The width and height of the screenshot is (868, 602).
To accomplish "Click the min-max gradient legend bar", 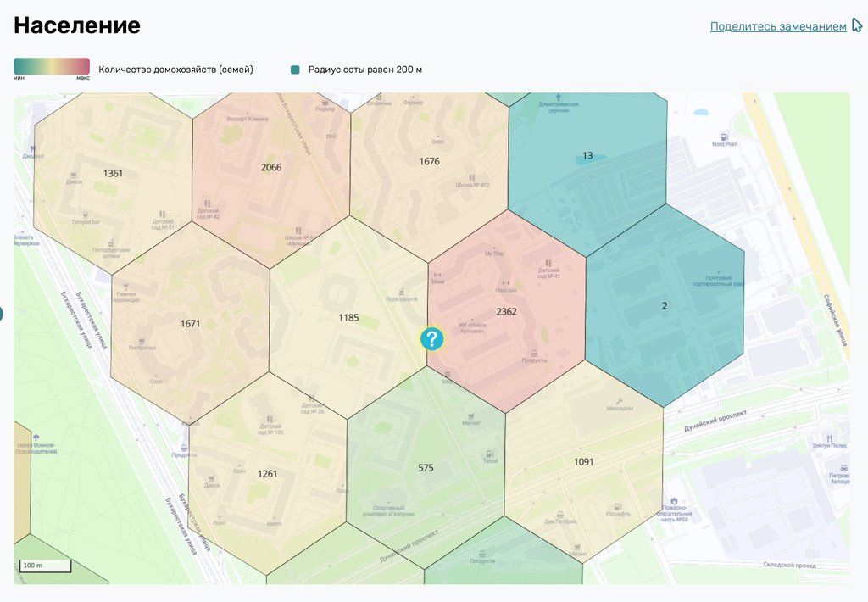I will 52,67.
